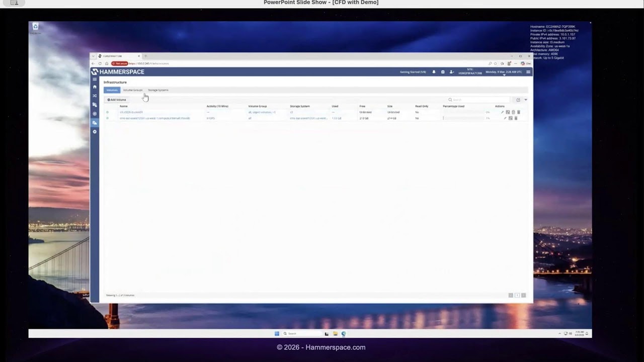
Task: Open the clipboard tasks icon in header
Action: point(443,72)
